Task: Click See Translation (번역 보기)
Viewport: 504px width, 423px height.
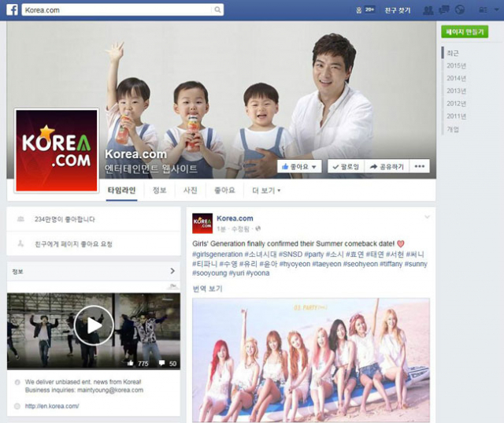Action: (x=207, y=288)
